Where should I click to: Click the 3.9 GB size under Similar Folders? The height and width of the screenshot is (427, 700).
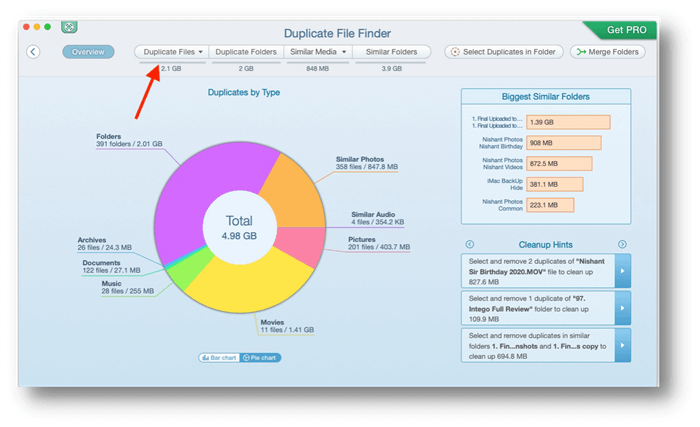(x=392, y=68)
